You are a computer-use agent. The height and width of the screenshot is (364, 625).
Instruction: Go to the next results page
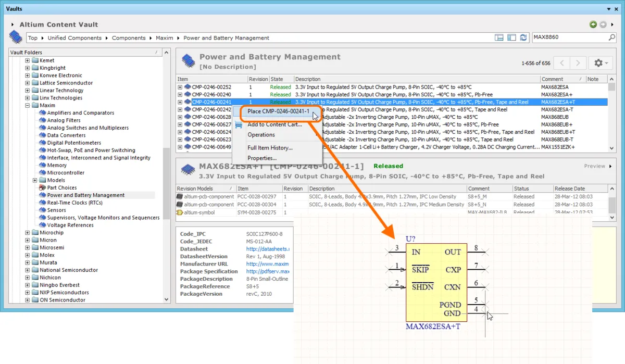578,63
